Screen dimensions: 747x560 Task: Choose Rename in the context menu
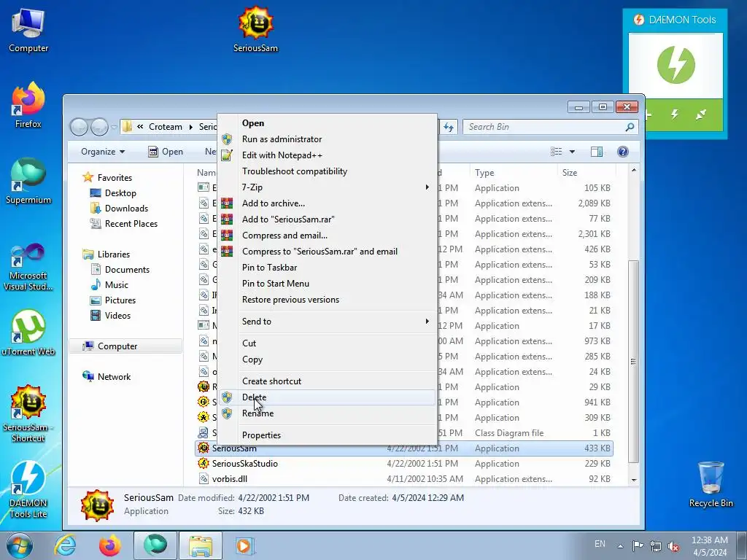329,413
